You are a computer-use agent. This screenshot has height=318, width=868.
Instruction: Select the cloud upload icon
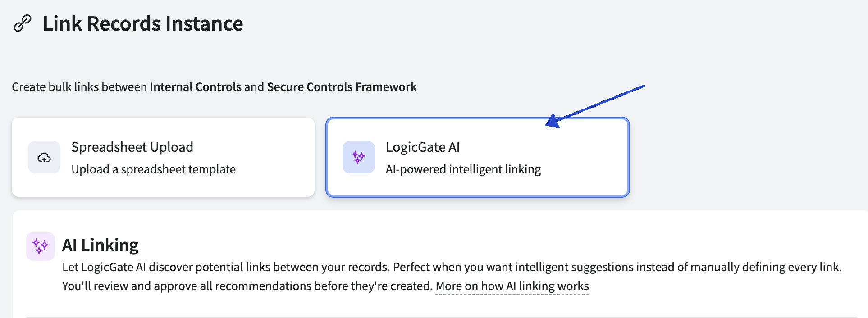coord(44,157)
